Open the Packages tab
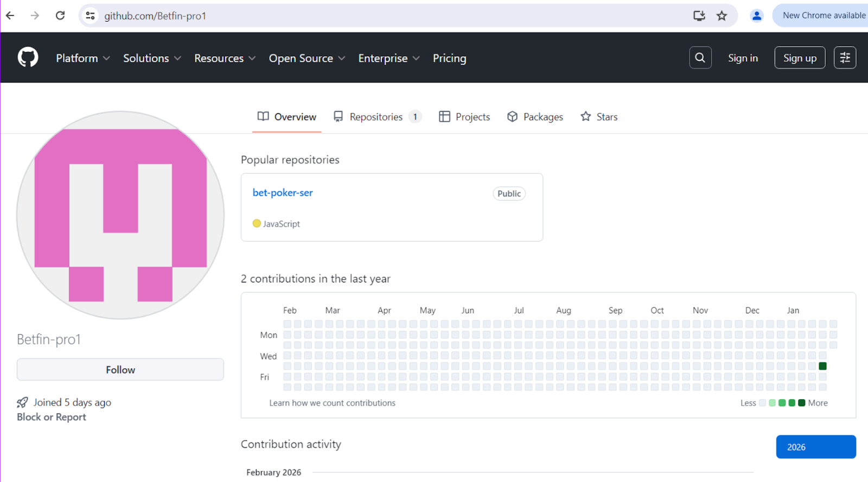 535,117
